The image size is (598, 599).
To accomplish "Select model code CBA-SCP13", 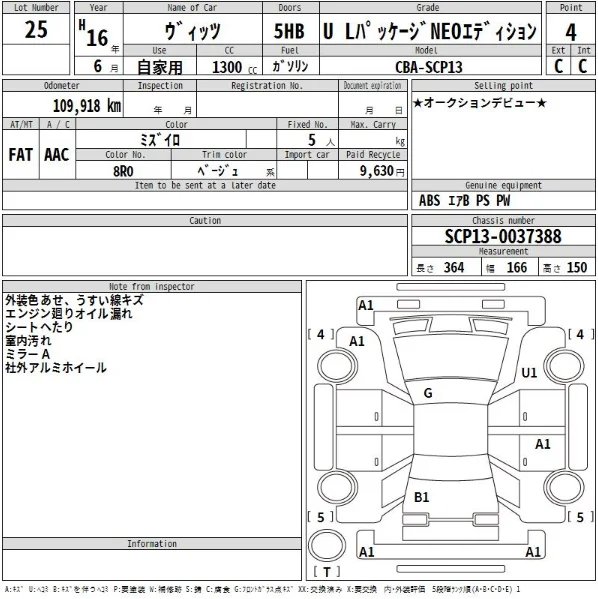I will tap(429, 67).
